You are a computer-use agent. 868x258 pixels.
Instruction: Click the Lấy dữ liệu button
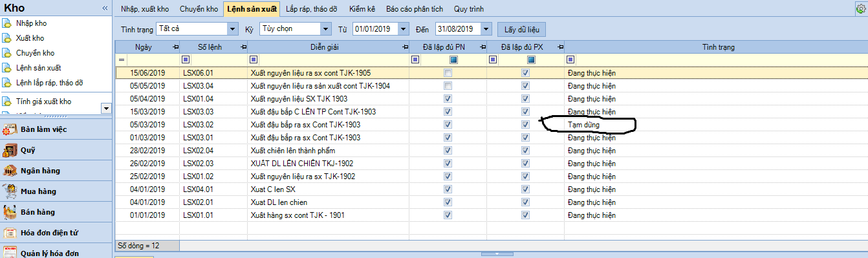[522, 29]
